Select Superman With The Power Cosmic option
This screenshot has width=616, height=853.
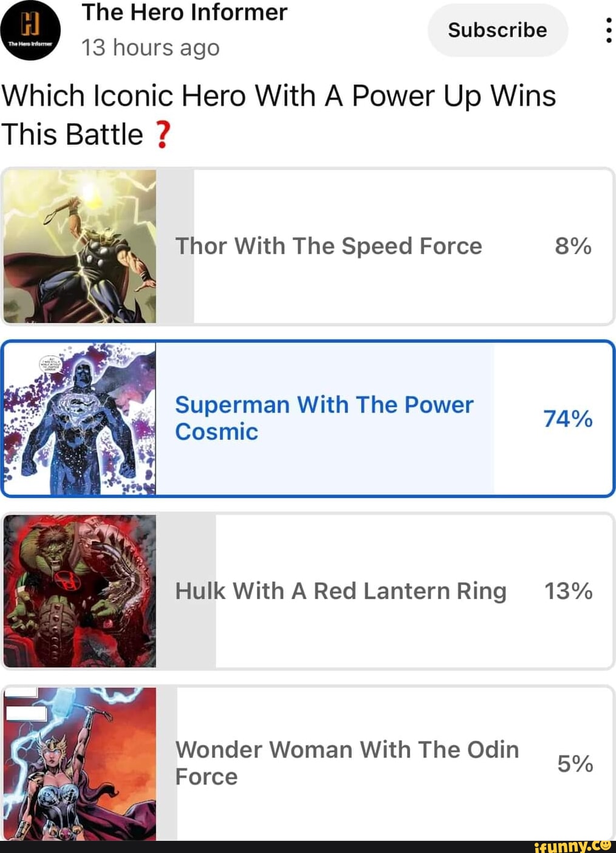pos(324,418)
